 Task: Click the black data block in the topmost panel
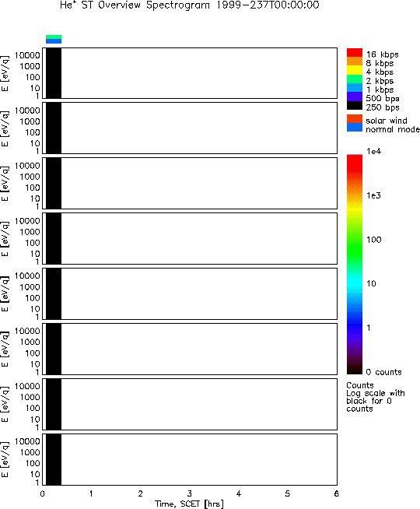tap(54, 73)
